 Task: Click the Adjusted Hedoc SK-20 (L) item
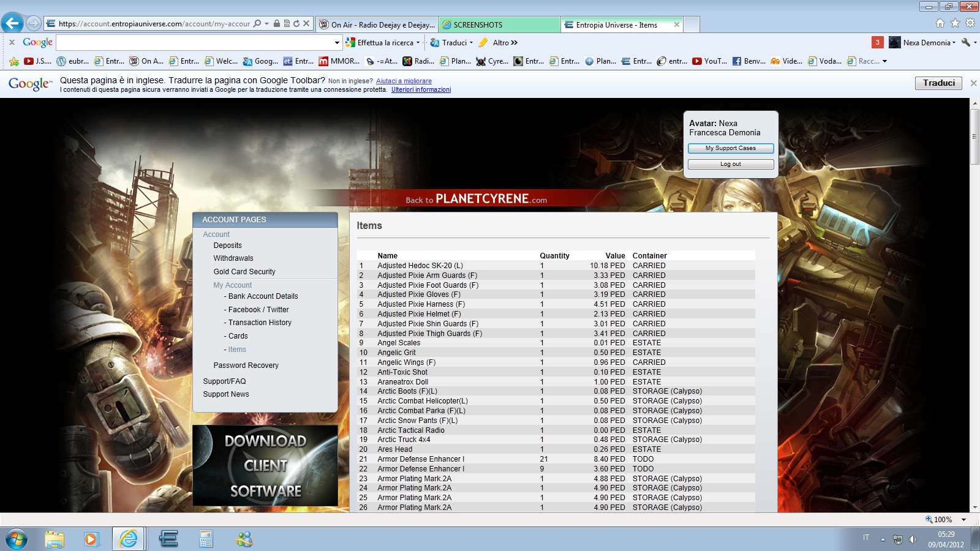coord(420,266)
